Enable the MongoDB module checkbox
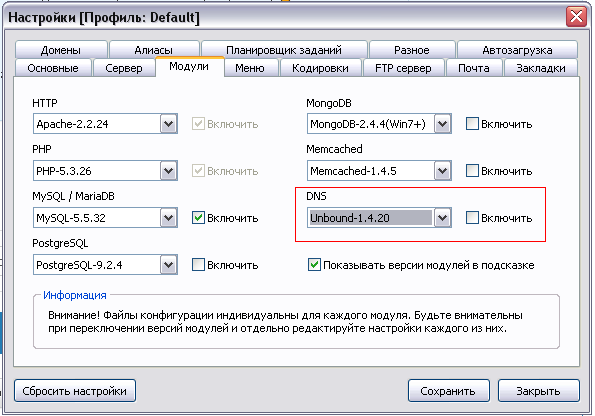The image size is (595, 416). tap(472, 124)
